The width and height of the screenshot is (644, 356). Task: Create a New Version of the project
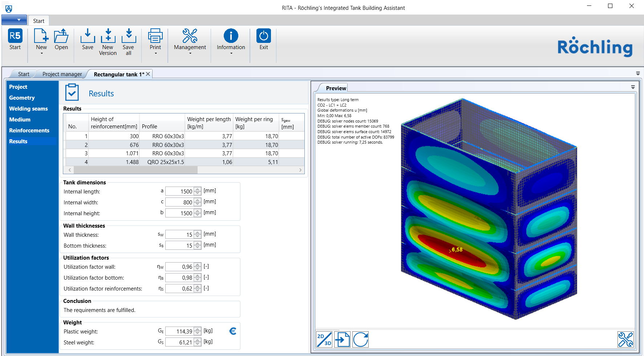108,36
